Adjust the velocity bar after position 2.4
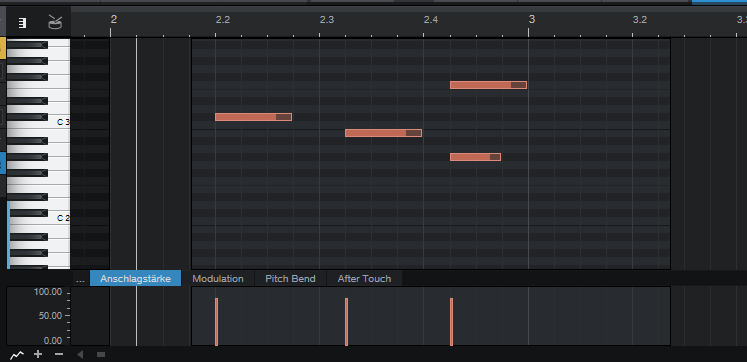The image size is (747, 362). (451, 322)
